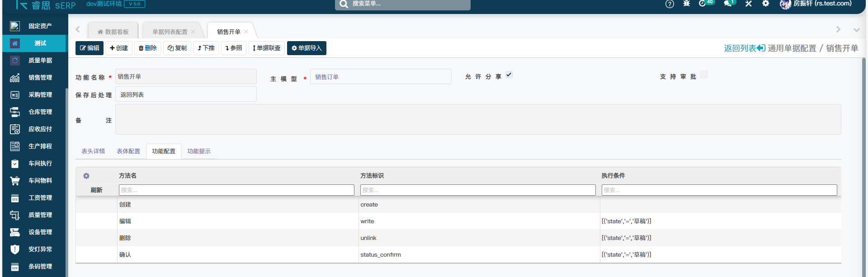Viewport: 868px width, 277px height.
Task: Open the user account menu 房振轩
Action: 816,4
